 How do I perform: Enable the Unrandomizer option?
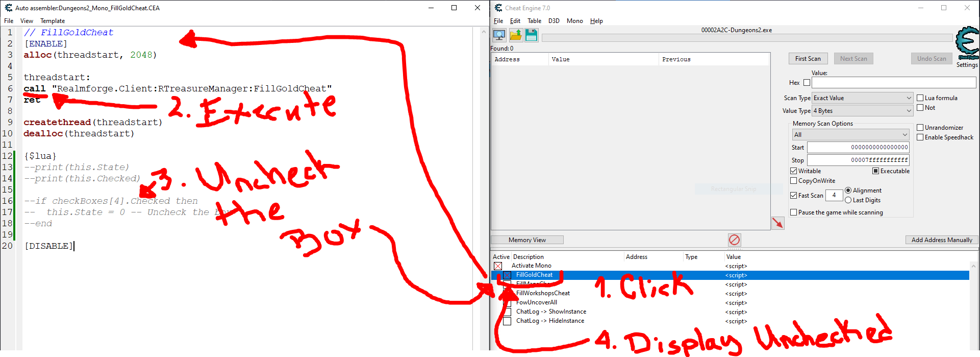920,128
